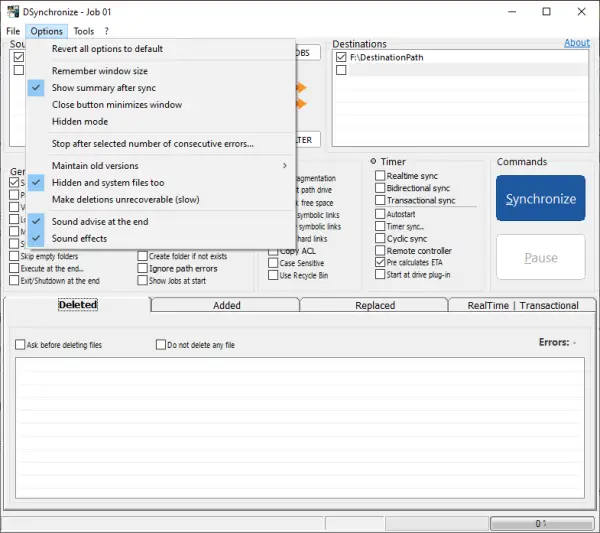Enable Bidirectional sync checkbox
This screenshot has width=600, height=533.
click(380, 188)
